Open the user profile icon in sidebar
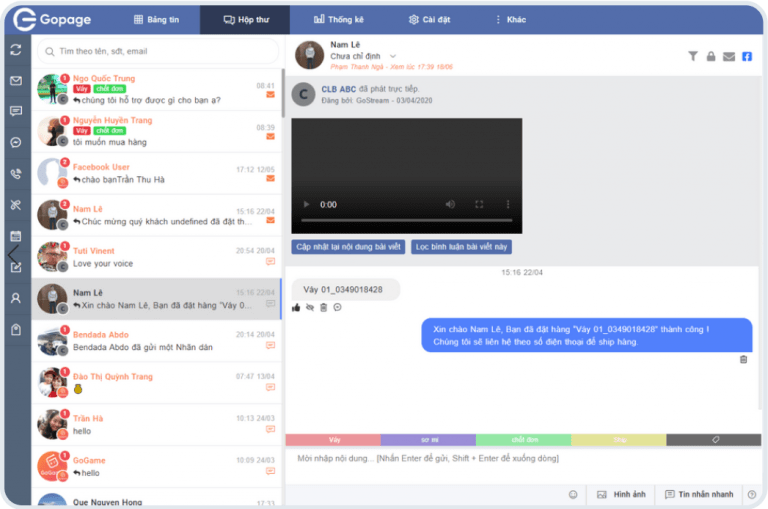Image resolution: width=768 pixels, height=509 pixels. click(x=16, y=298)
